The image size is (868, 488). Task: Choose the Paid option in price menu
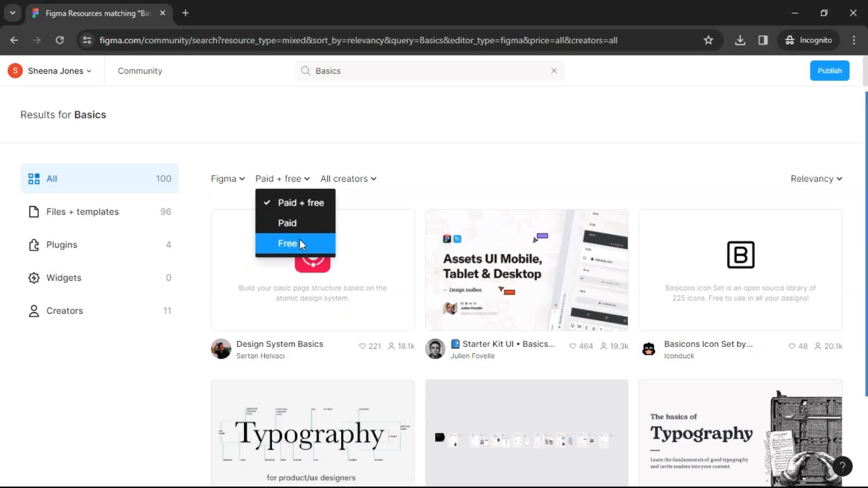[x=295, y=223]
